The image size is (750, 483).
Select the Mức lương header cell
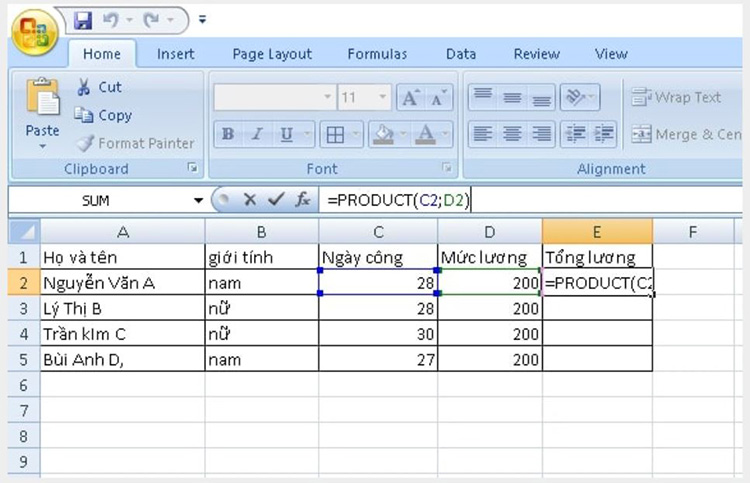[x=489, y=257]
